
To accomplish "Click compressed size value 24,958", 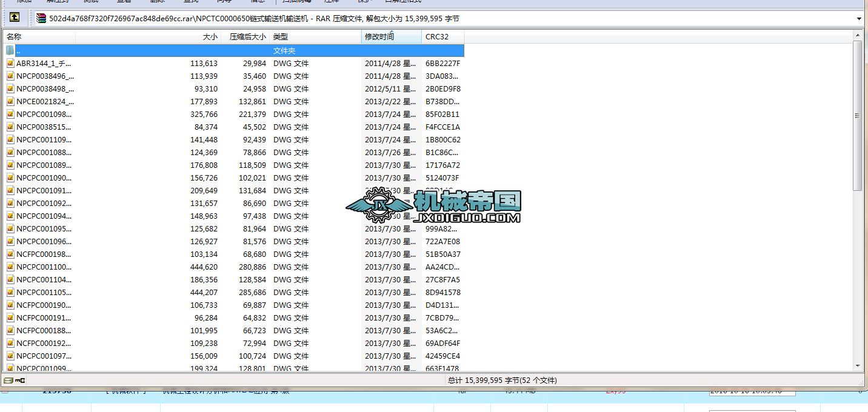I will [255, 89].
